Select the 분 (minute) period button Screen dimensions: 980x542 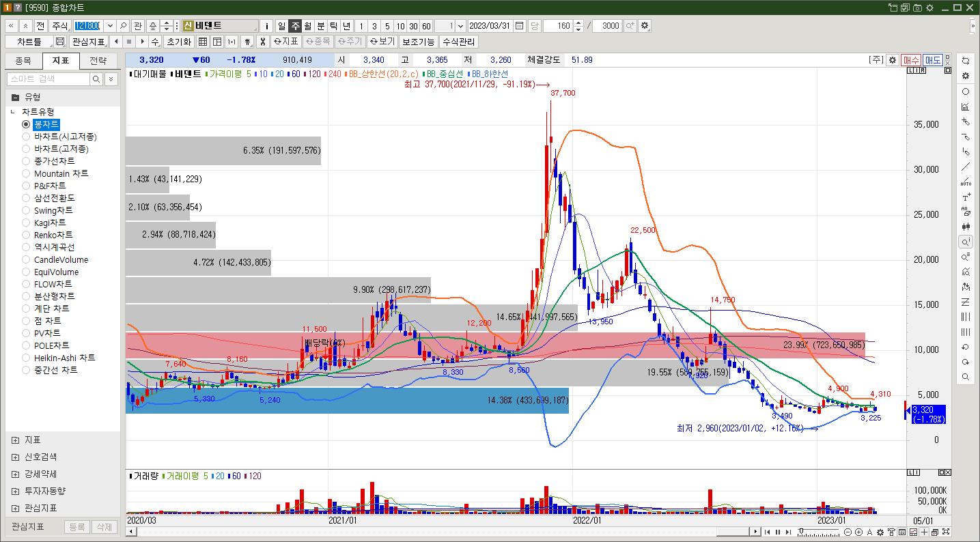(x=321, y=26)
